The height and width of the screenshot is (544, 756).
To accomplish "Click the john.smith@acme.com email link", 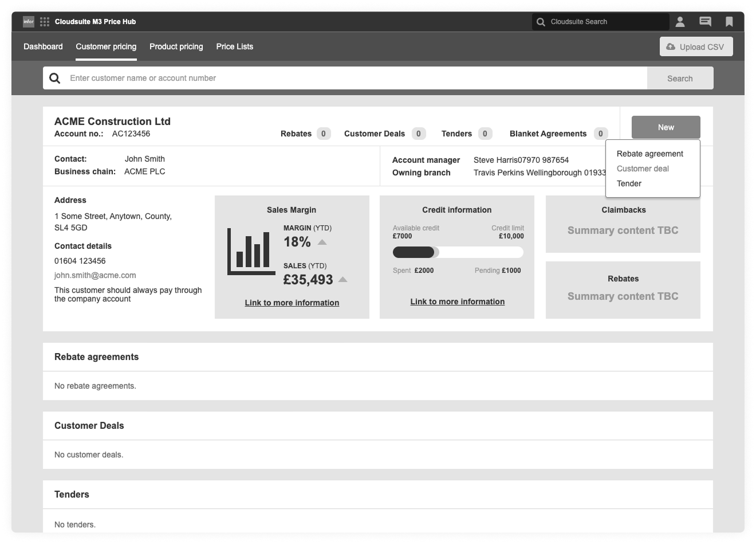I will 95,275.
